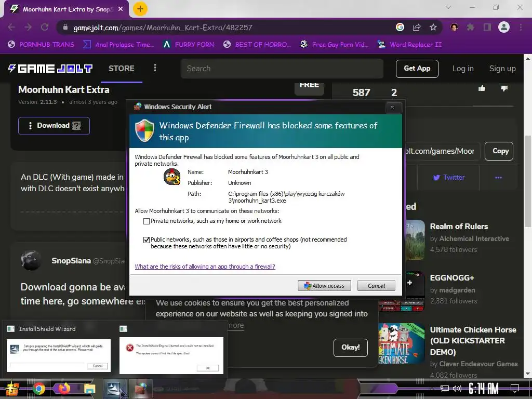532x399 pixels.
Task: Open the Word Replacer II bookmark
Action: click(x=409, y=45)
